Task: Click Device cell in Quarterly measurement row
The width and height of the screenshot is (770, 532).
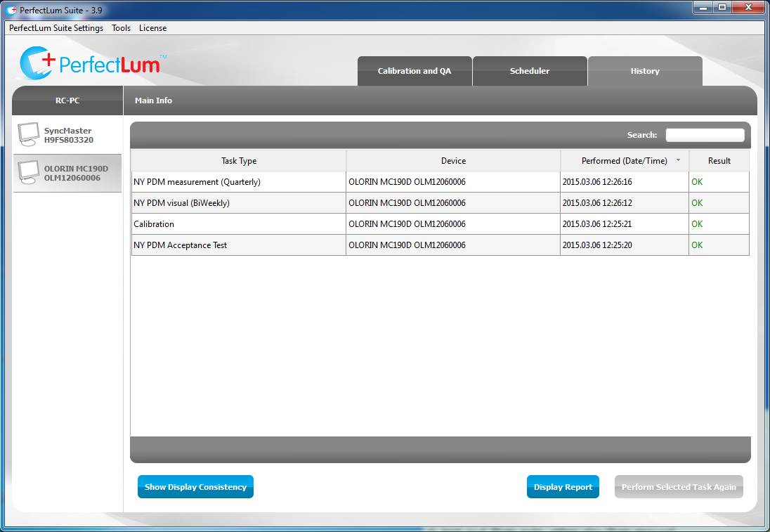Action: click(453, 182)
